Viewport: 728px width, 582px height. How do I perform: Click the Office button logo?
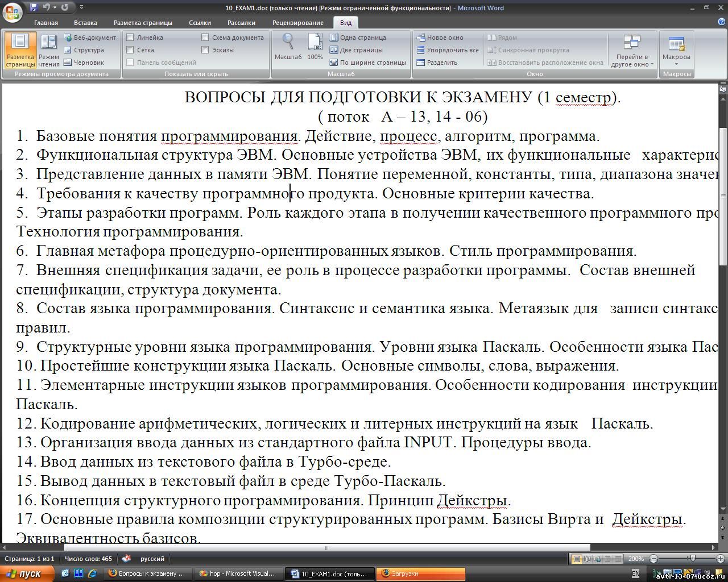(13, 11)
